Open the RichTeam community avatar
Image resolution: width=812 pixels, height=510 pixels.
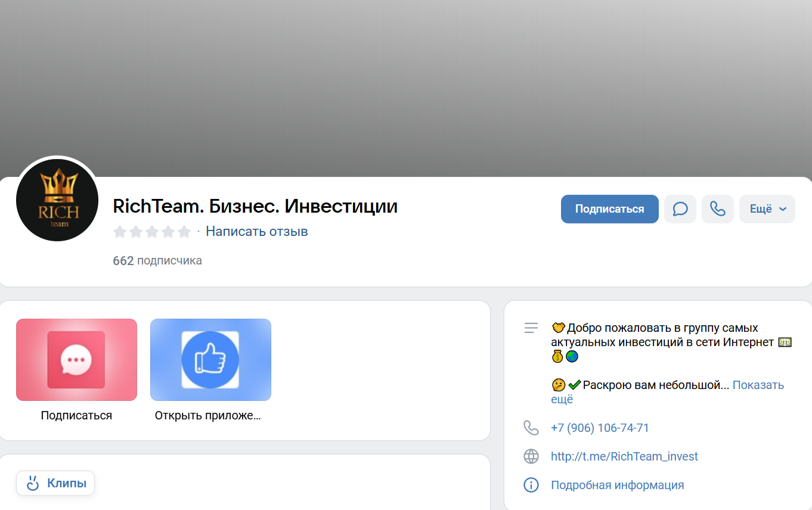tap(57, 200)
